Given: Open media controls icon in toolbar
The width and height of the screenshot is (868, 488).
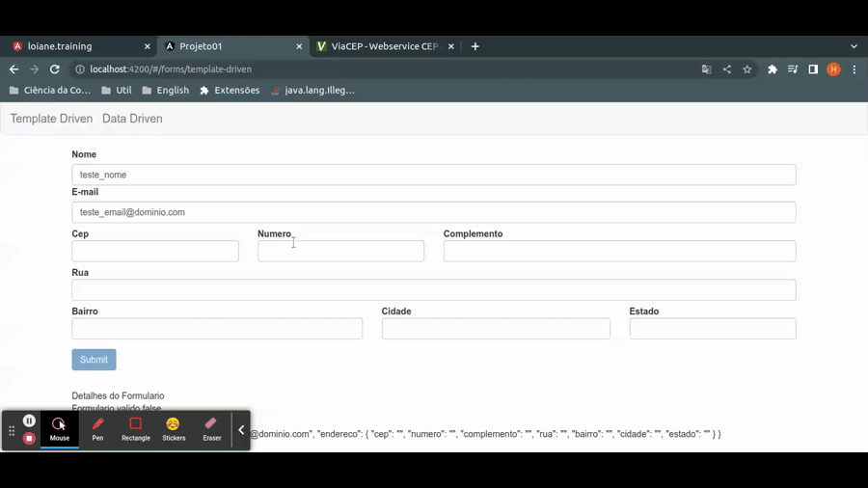Looking at the screenshot, I should (793, 69).
